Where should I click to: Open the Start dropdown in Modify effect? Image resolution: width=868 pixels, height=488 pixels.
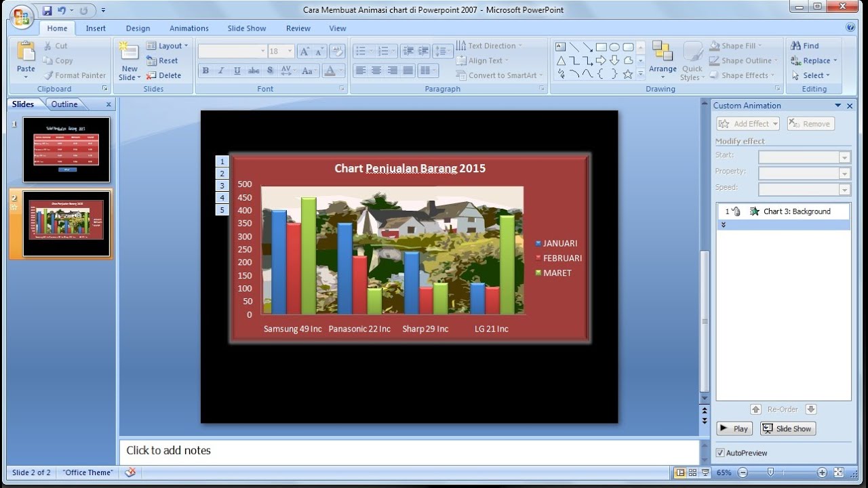tap(844, 157)
